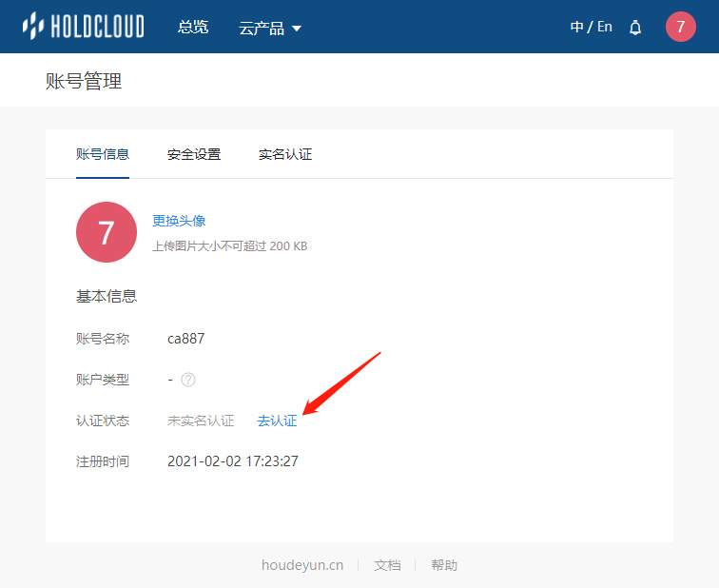Click the 更换头像 link
Screen dimensions: 719x588
[179, 221]
